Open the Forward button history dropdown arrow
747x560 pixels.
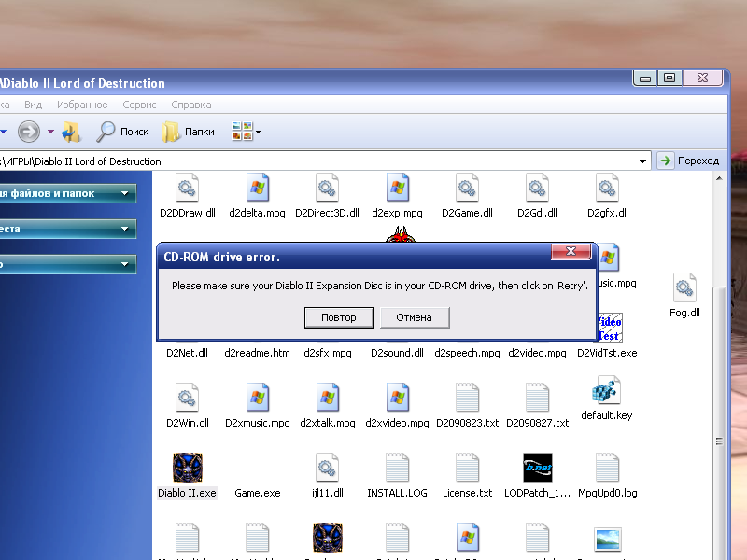coord(50,132)
